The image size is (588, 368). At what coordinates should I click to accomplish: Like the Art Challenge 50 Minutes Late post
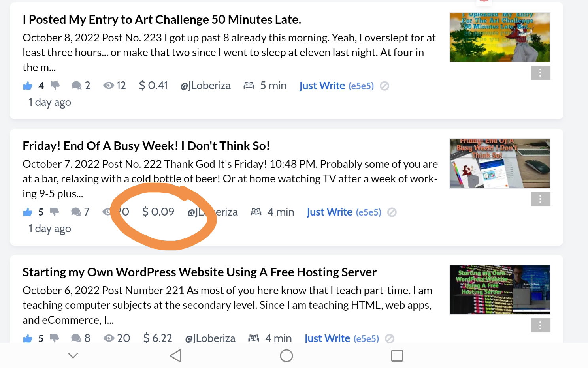point(28,86)
